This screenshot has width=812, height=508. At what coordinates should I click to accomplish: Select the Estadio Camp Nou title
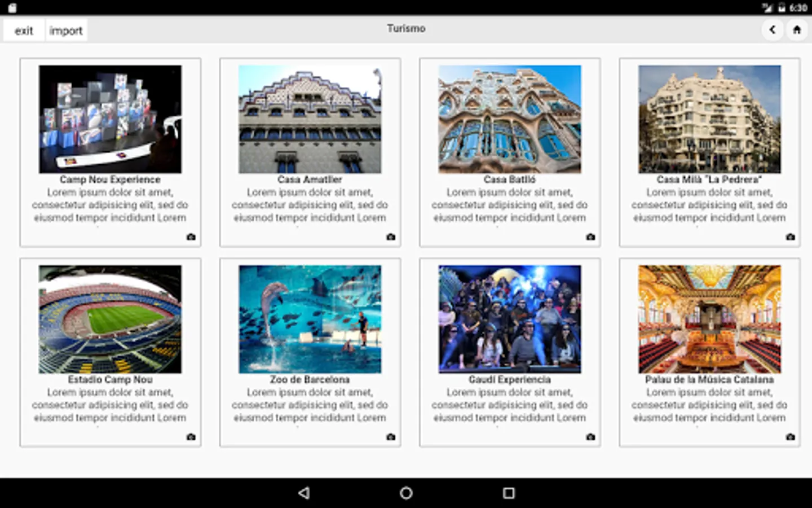point(110,379)
